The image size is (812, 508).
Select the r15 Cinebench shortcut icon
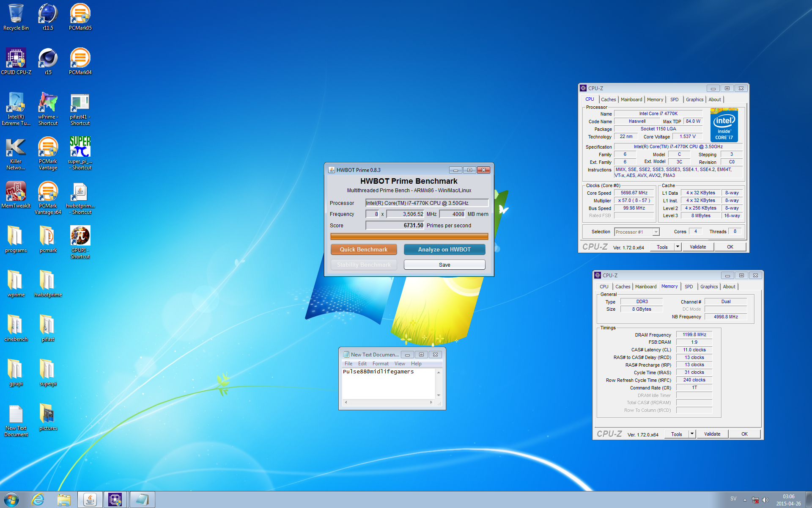click(48, 61)
